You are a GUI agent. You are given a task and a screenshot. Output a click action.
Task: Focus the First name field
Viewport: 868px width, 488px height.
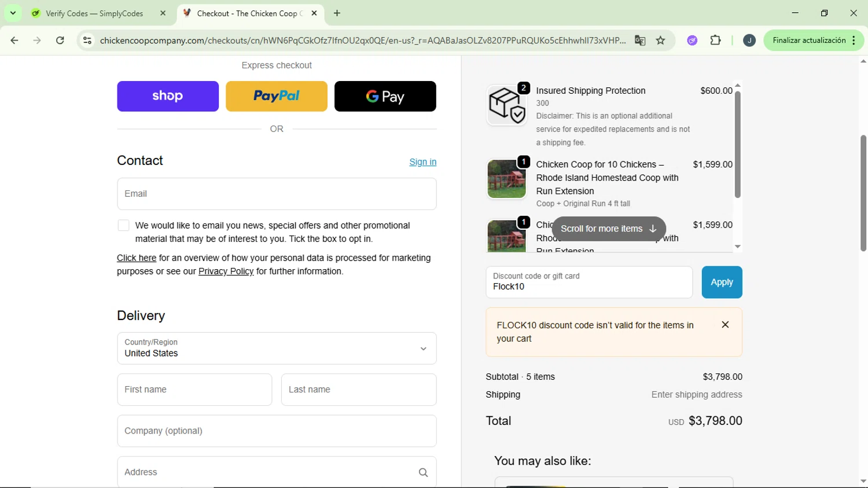(194, 390)
